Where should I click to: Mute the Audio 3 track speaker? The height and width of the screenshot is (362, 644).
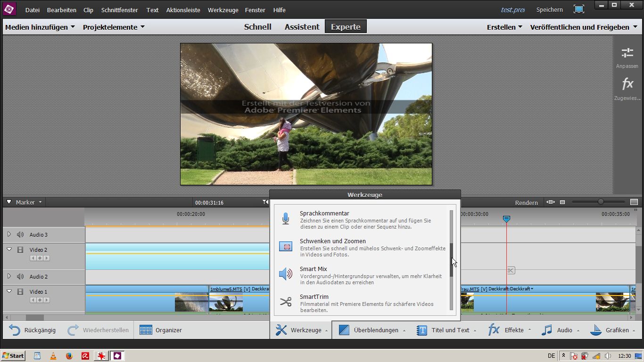coord(20,234)
